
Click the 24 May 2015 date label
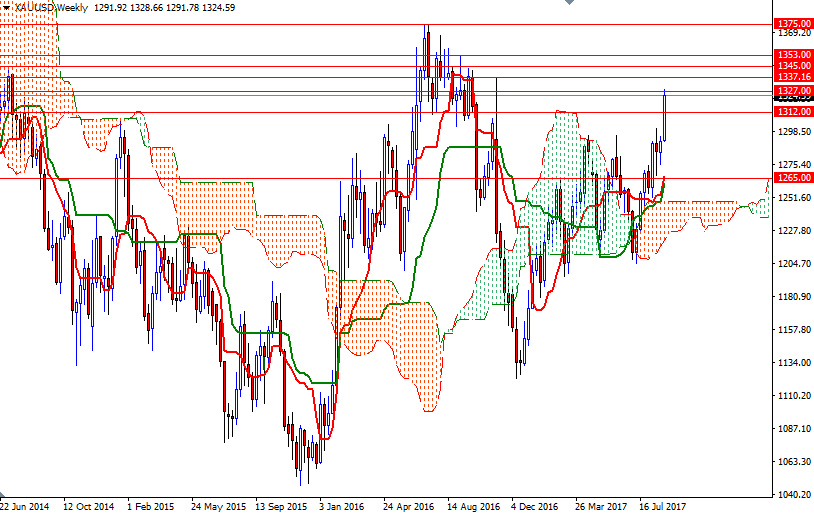coord(217,506)
